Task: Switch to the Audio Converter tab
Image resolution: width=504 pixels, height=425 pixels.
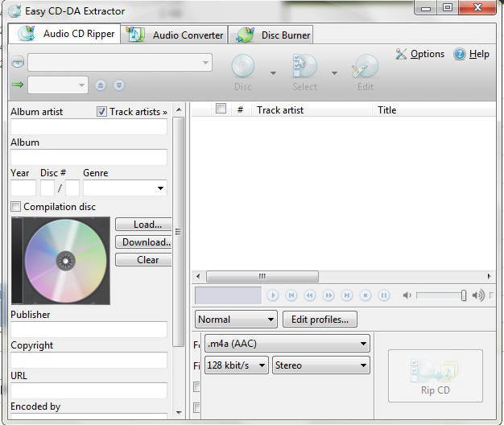Action: [174, 35]
